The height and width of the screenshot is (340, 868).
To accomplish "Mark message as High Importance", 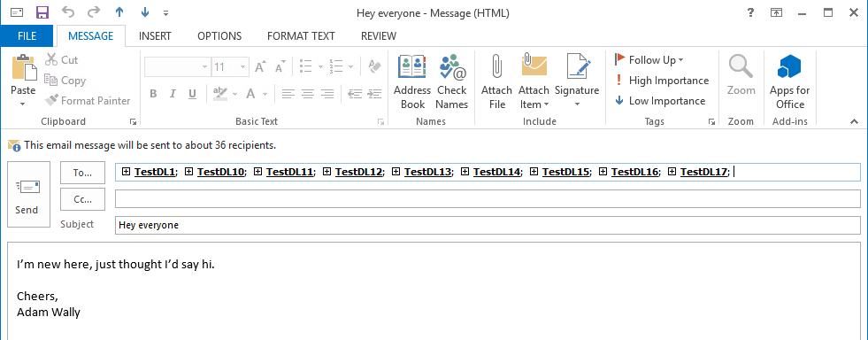I will (x=662, y=81).
